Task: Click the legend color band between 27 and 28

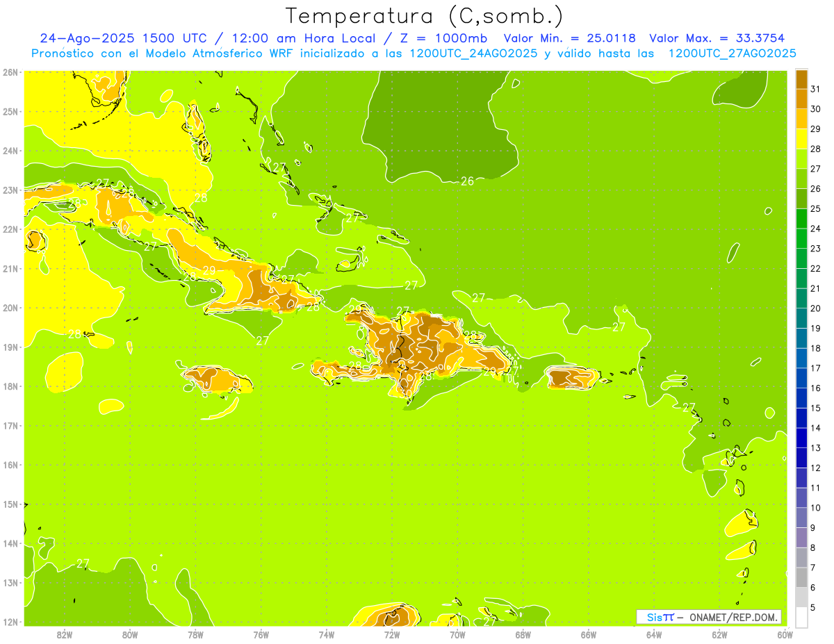Action: click(801, 158)
